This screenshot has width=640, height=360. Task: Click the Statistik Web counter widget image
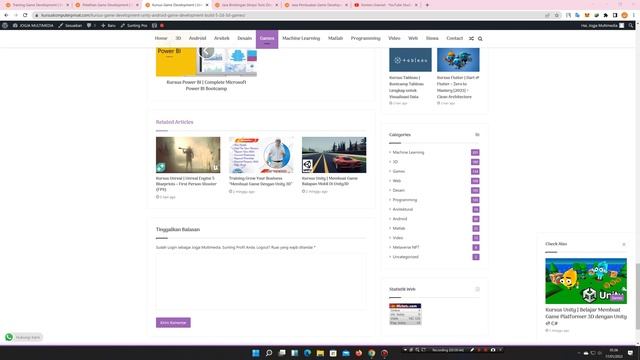click(x=405, y=314)
